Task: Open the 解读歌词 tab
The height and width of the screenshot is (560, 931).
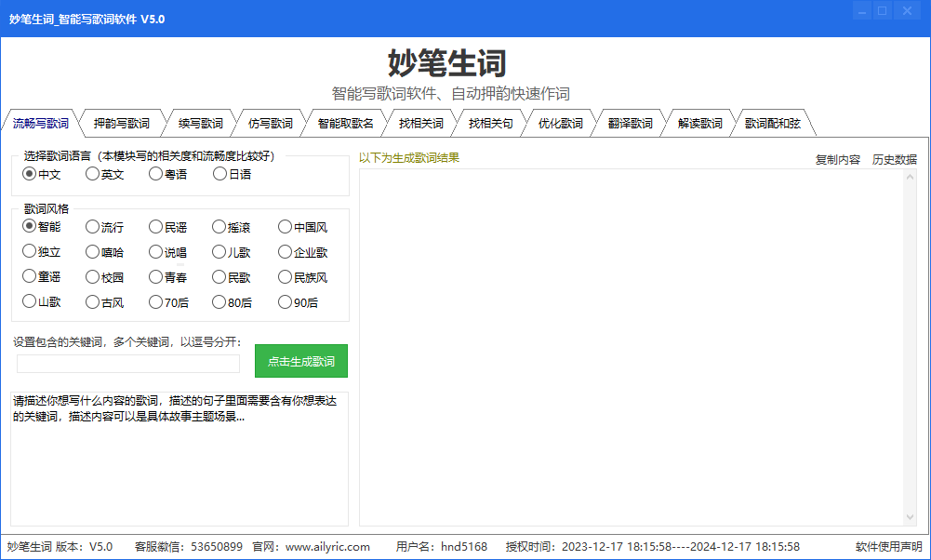Action: tap(700, 124)
